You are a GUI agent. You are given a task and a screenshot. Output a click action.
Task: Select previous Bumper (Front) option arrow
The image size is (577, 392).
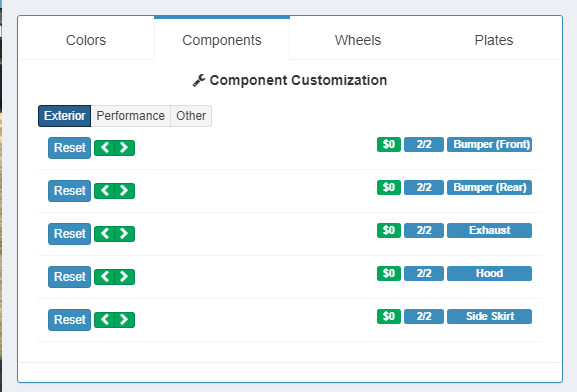tap(105, 148)
